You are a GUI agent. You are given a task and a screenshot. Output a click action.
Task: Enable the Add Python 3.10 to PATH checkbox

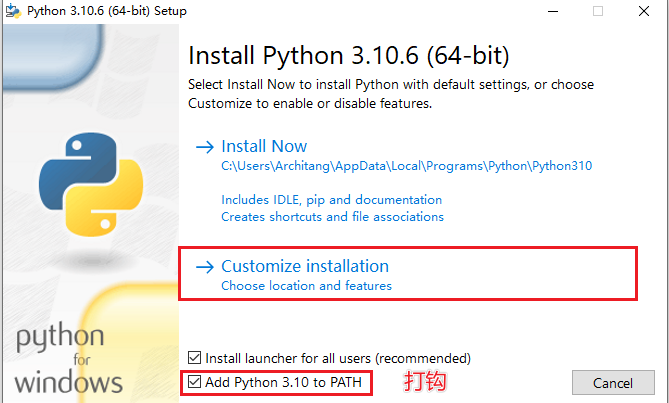point(195,382)
